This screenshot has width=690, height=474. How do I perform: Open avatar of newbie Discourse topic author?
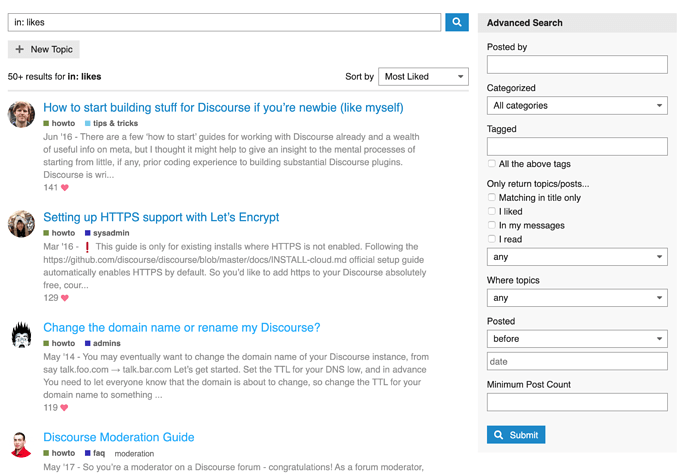(21, 114)
